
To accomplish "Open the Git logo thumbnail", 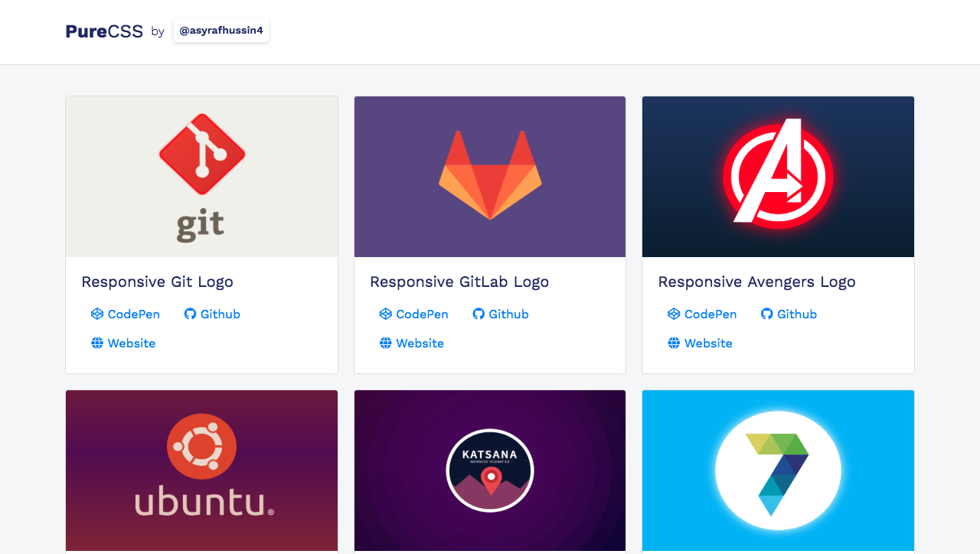I will coord(202,177).
